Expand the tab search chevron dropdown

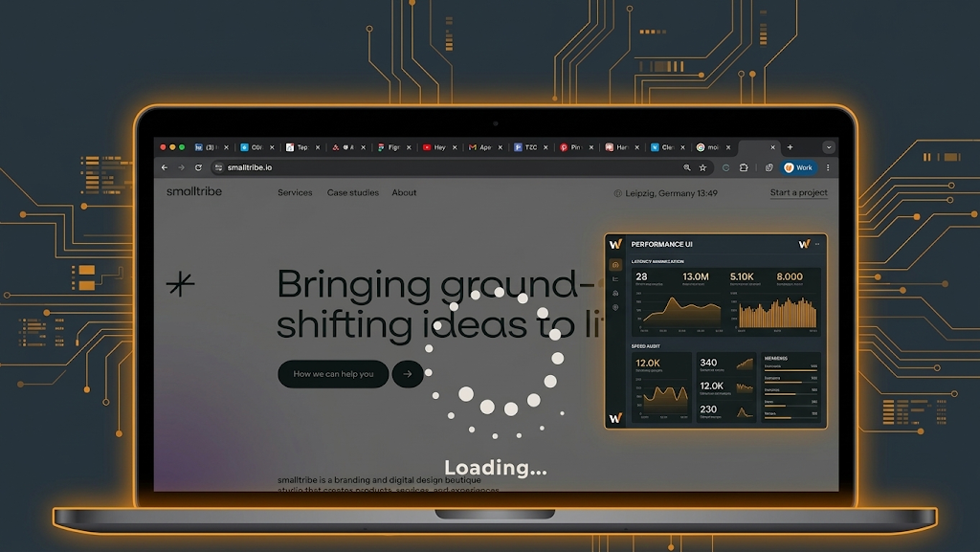(829, 147)
